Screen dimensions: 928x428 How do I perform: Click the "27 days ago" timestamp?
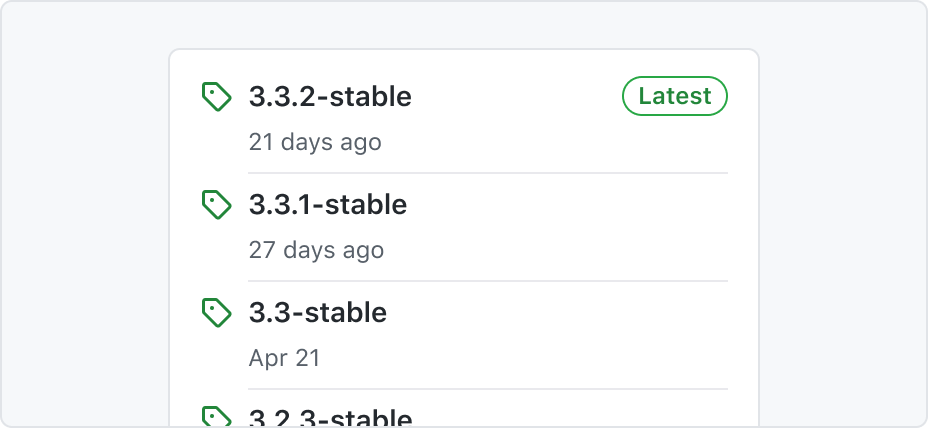pos(316,250)
